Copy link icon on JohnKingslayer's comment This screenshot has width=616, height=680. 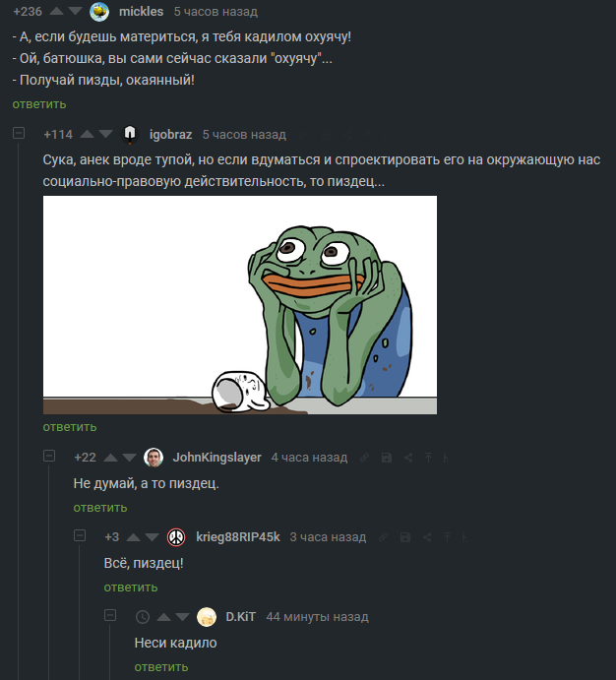[364, 458]
